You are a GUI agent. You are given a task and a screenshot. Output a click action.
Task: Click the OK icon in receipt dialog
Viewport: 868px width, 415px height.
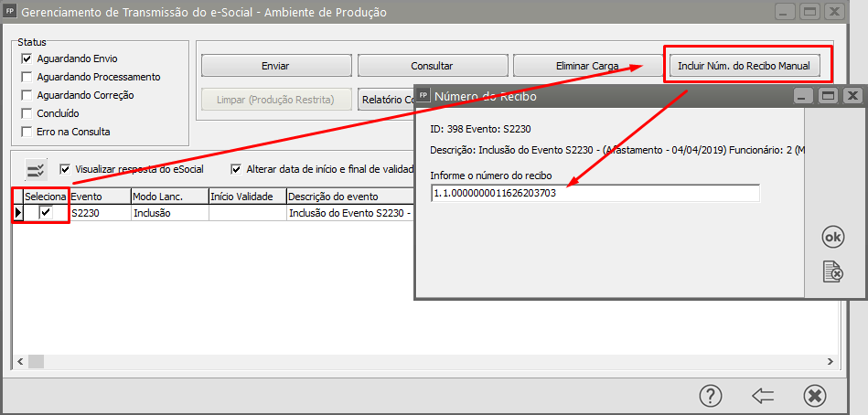point(832,237)
